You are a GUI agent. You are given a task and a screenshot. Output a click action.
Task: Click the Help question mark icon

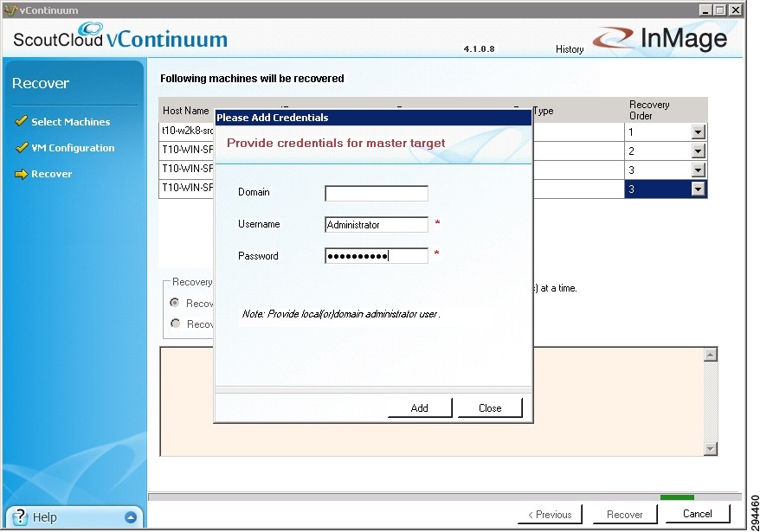[19, 517]
